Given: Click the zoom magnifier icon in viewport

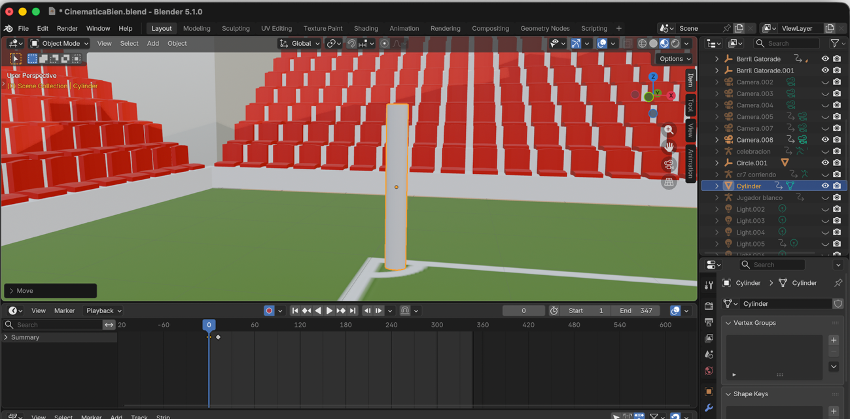Looking at the screenshot, I should click(x=669, y=130).
